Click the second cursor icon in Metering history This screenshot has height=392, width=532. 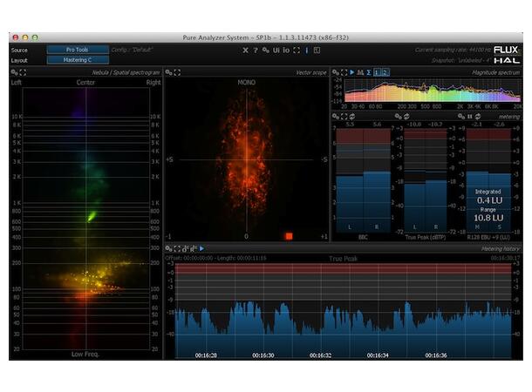[194, 248]
